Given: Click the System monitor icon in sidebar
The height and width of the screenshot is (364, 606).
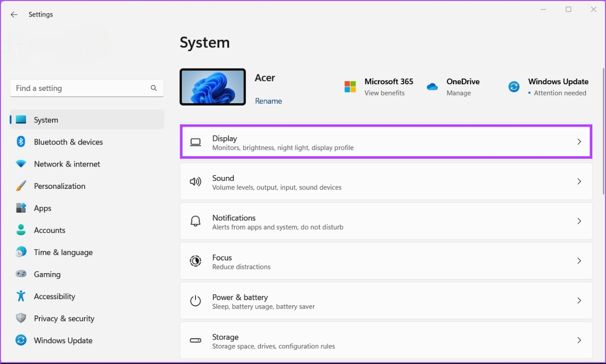Looking at the screenshot, I should coord(21,120).
